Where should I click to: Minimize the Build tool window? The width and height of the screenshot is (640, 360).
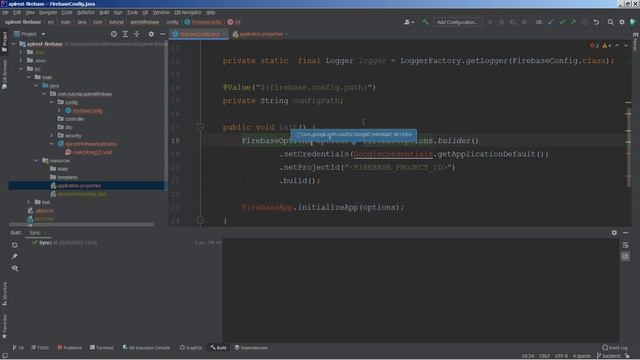point(626,233)
